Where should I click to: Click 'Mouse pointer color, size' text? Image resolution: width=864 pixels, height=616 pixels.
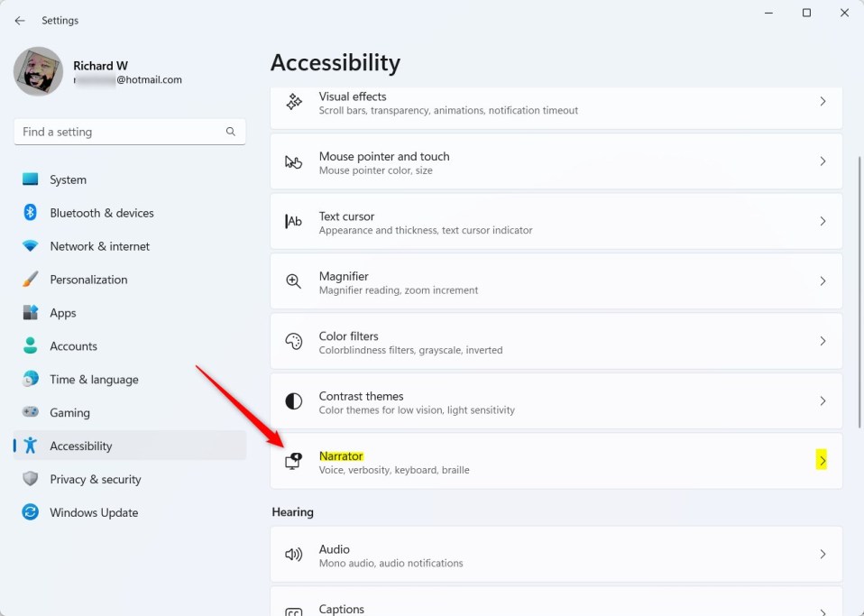tap(376, 170)
